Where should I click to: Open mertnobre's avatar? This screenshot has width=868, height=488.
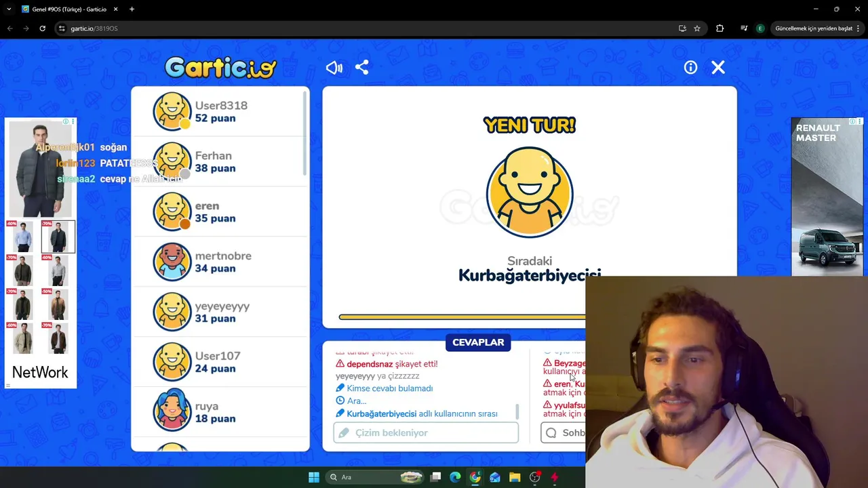172,262
